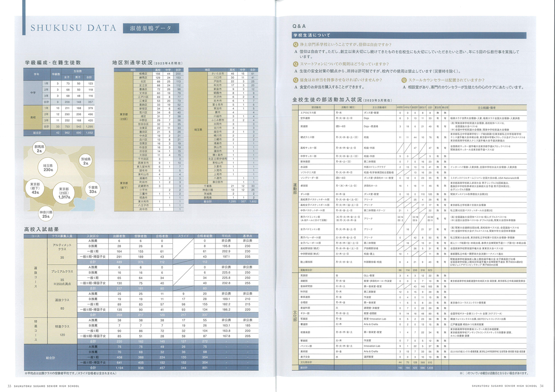Click the ※平均点 footnote under exam table
555x392 pixels.
pyautogui.click(x=71, y=373)
